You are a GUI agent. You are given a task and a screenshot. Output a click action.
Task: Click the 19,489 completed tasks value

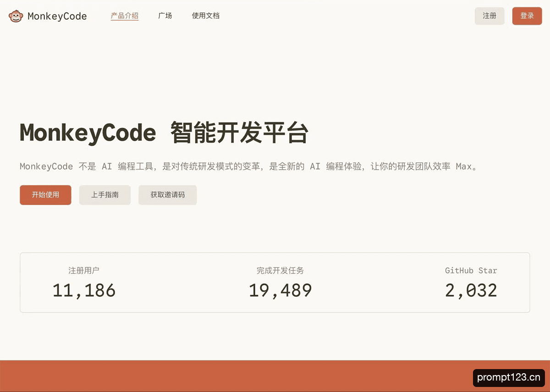point(280,291)
